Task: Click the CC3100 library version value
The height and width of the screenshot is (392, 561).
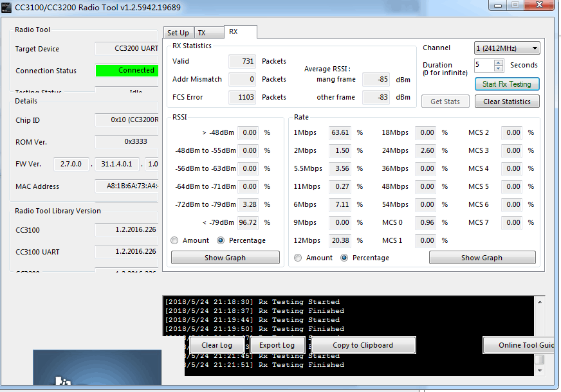Action: pos(127,229)
